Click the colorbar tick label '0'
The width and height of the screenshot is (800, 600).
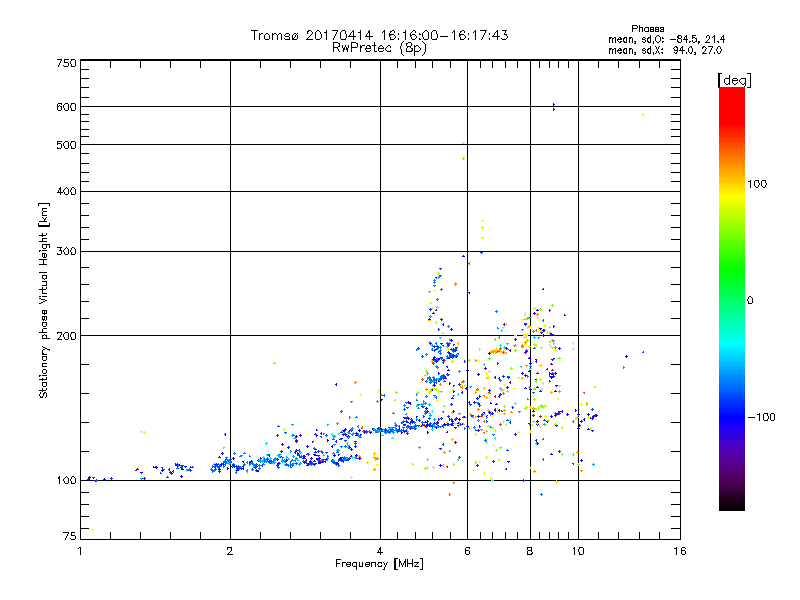[x=750, y=301]
